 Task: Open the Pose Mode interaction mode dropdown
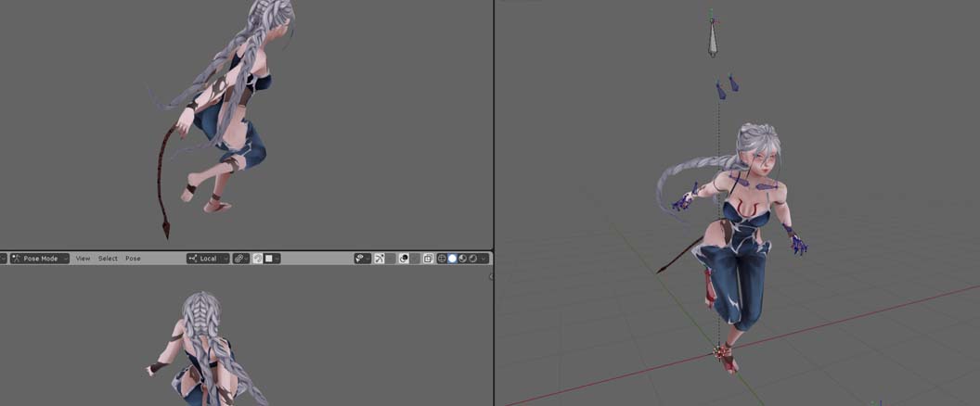tap(40, 259)
